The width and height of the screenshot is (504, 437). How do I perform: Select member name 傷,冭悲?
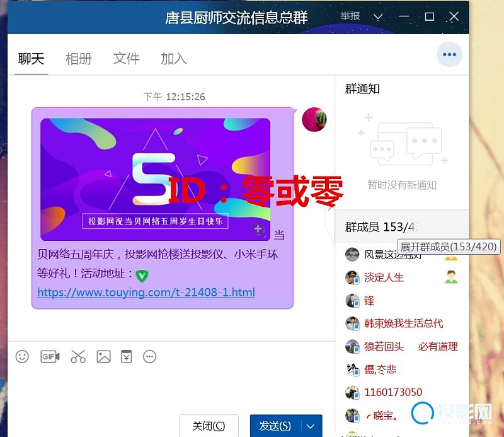pos(381,370)
